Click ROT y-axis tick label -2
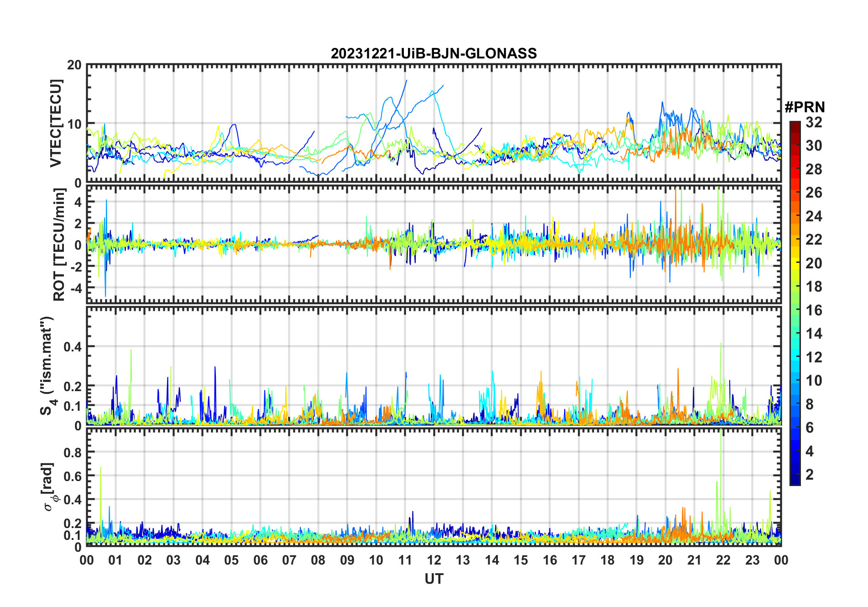Image resolution: width=868 pixels, height=607 pixels. pos(76,267)
